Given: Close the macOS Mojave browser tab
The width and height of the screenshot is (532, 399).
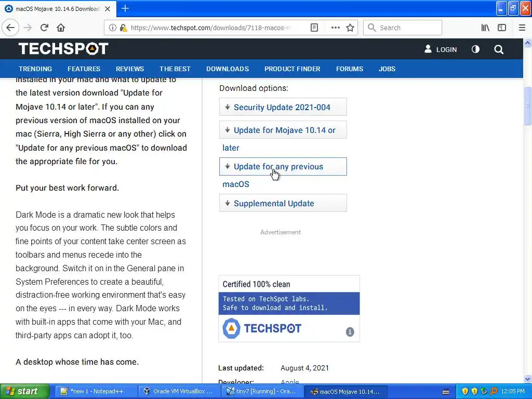Looking at the screenshot, I should tap(108, 9).
